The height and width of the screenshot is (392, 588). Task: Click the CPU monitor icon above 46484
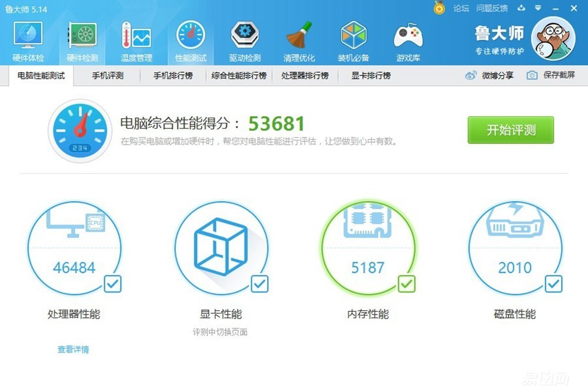(x=76, y=223)
